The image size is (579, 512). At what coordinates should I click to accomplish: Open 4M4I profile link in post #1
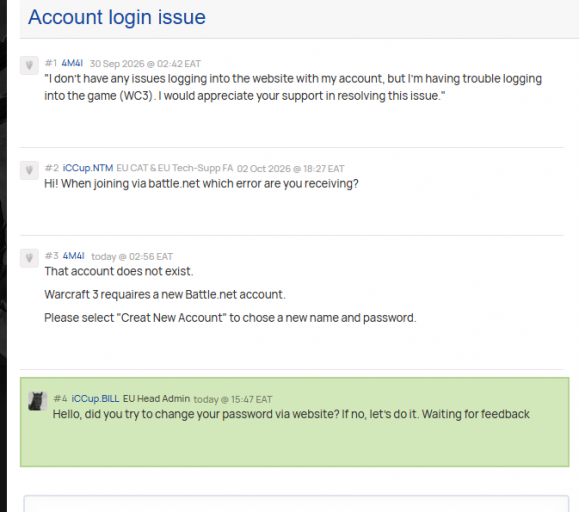(x=72, y=63)
